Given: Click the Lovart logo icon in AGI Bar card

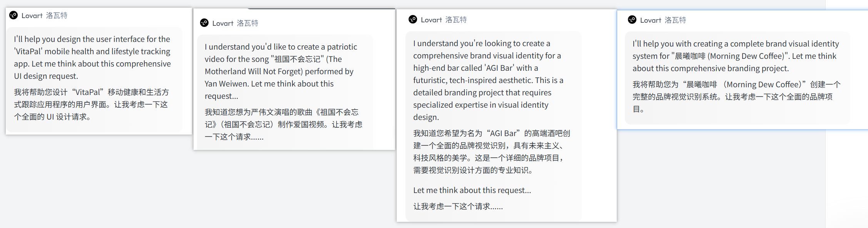Looking at the screenshot, I should 413,20.
